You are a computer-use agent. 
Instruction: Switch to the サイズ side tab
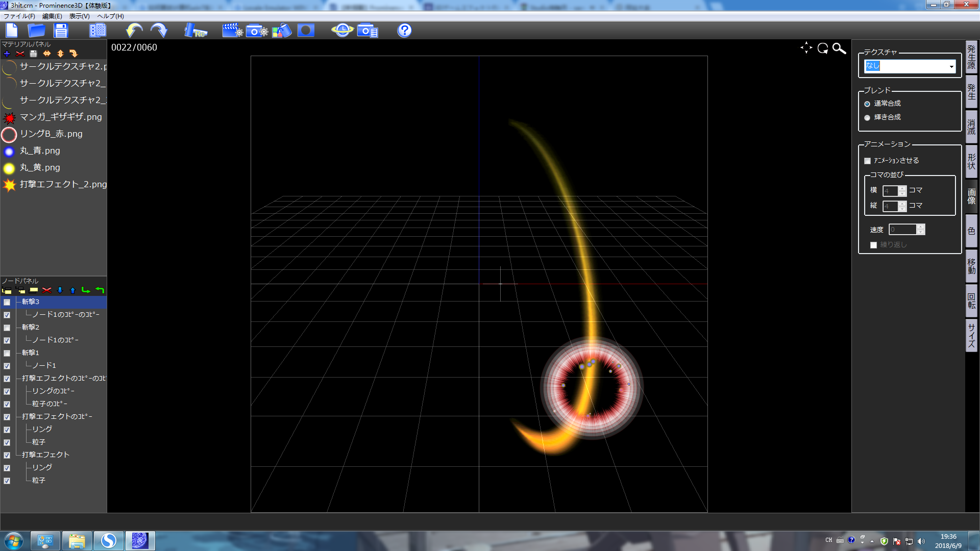pos(971,335)
